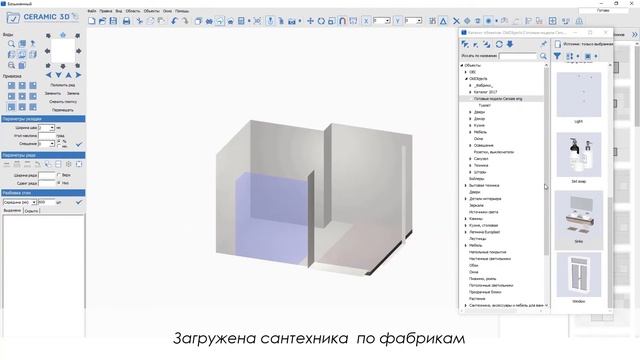The height and width of the screenshot is (360, 640).
Task: Select the triangle tool in the top toolbar
Action: tap(443, 21)
